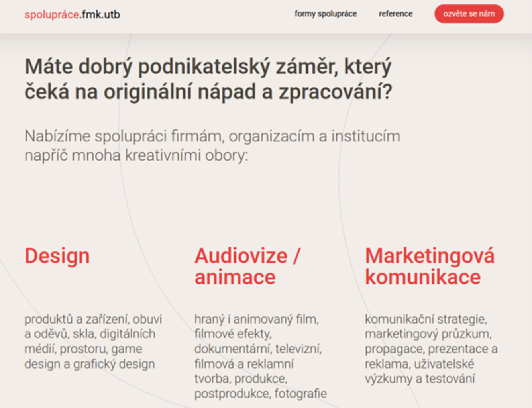This screenshot has height=408, width=532.
Task: Click the text 'marketingový průzkum'
Action: click(428, 334)
